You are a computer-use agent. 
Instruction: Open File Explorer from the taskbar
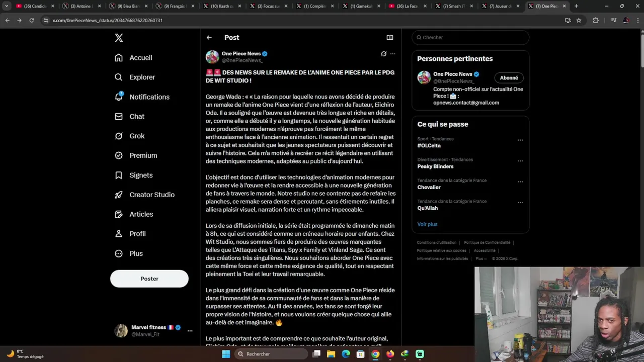click(x=331, y=354)
